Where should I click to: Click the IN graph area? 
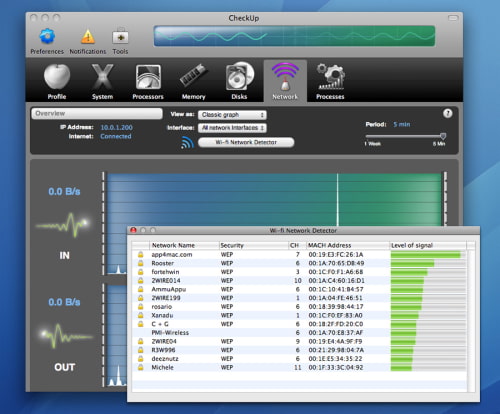click(x=274, y=200)
